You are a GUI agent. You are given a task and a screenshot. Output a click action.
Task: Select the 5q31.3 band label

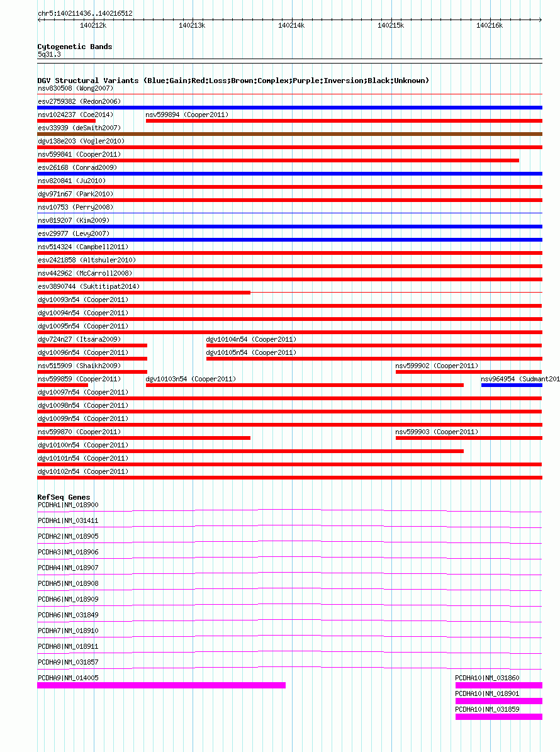[x=49, y=54]
